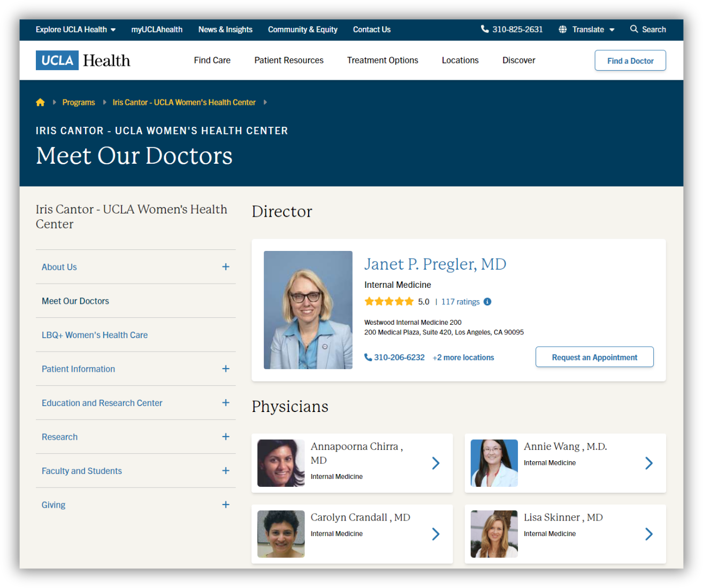Expand the Faculty and Students section
The height and width of the screenshot is (588, 703).
[226, 471]
